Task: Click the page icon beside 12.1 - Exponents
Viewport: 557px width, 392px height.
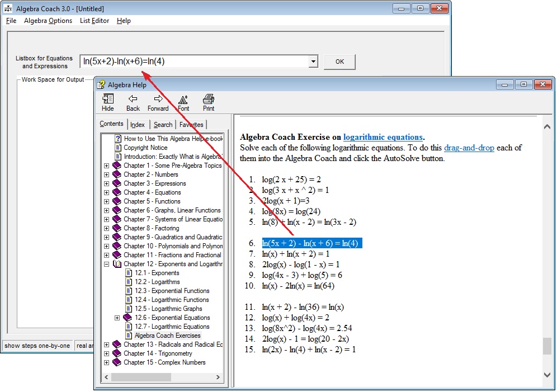Action: click(x=129, y=273)
